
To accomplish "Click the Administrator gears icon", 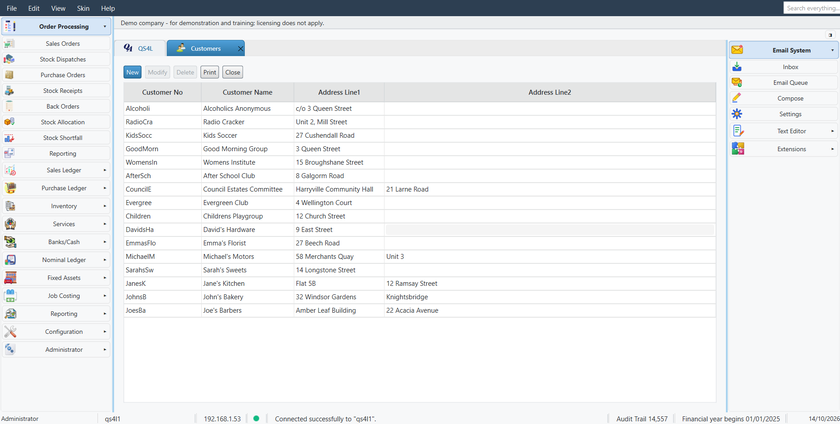I will [10, 349].
